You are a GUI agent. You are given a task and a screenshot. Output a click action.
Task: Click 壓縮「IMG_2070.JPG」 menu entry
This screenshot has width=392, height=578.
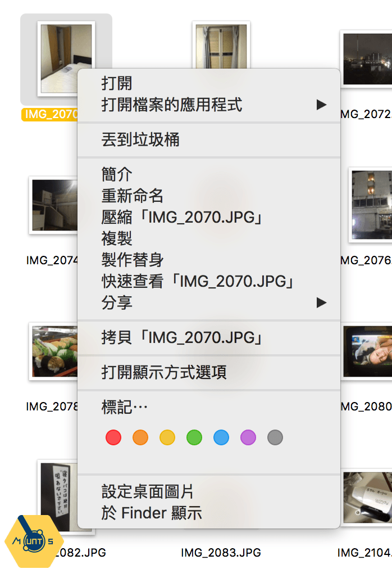click(x=209, y=217)
